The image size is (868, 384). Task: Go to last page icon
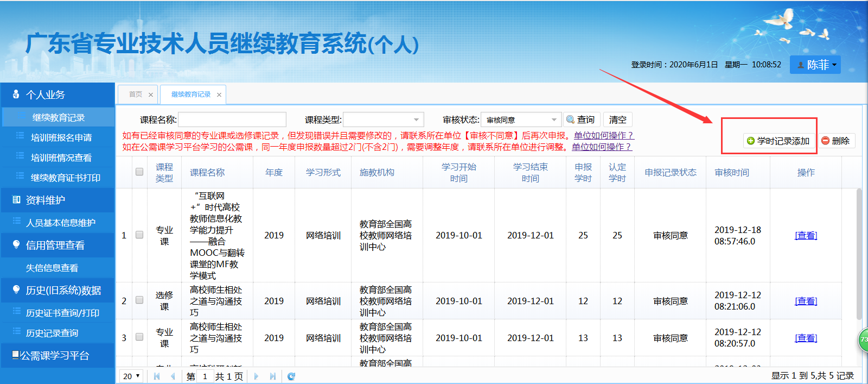[272, 376]
